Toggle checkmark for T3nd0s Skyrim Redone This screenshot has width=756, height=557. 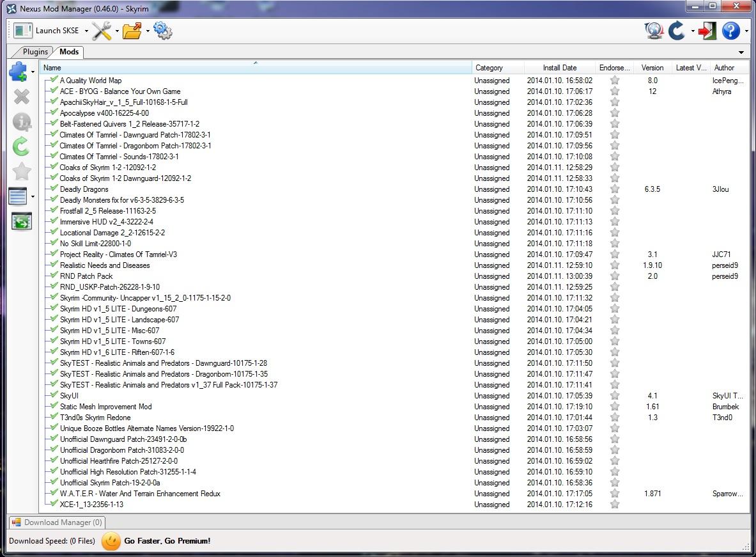54,416
